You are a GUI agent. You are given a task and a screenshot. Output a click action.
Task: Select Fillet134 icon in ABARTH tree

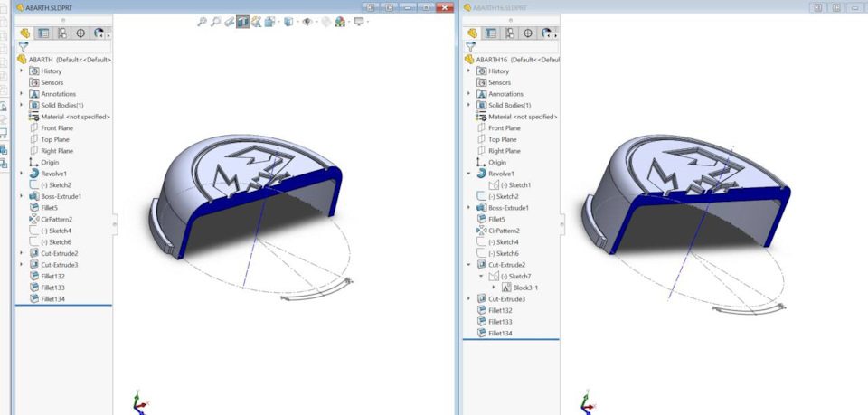coord(34,298)
